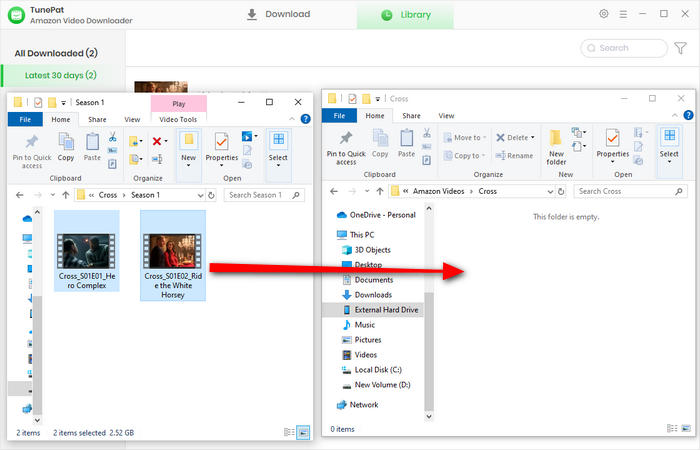This screenshot has height=450, width=700.
Task: Select 3D Objects in navigation pane
Action: point(367,250)
